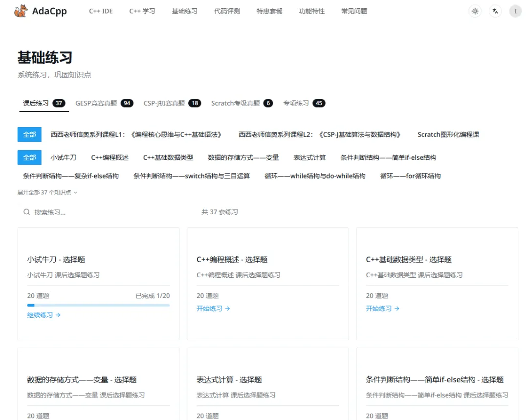This screenshot has width=528, height=420.
Task: Expand all 37 knowledge points
Action: coord(47,192)
